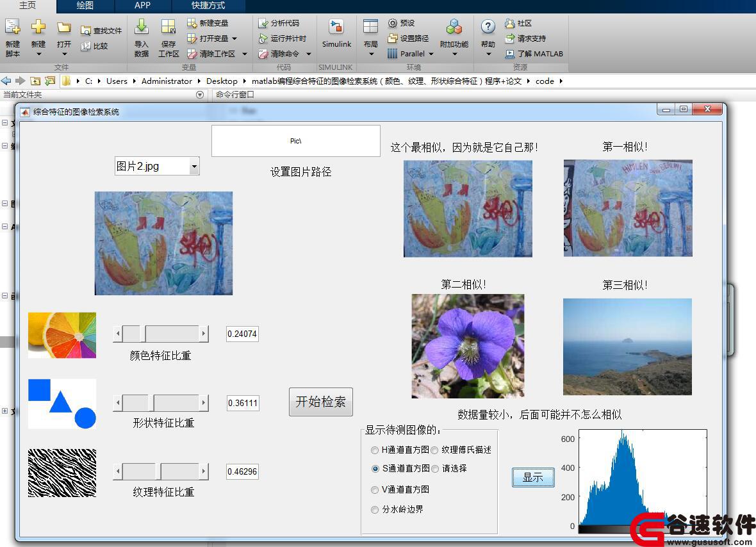Expand 打开变量 dropdown arrow
The image size is (756, 547).
234,38
